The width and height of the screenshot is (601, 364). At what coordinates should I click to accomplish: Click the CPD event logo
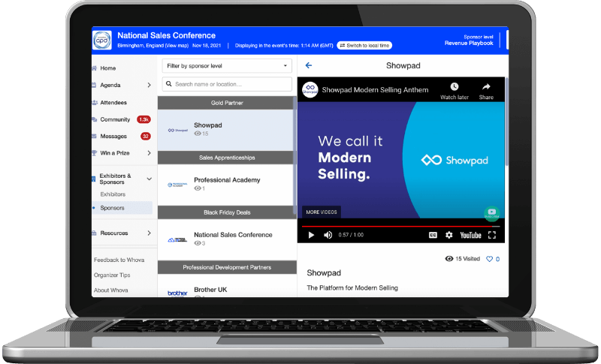(x=102, y=40)
